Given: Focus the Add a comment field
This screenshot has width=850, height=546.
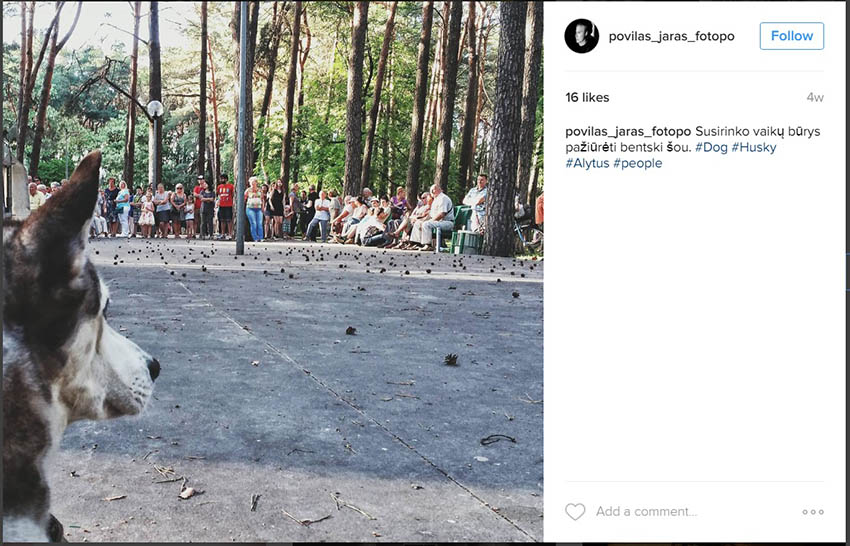Looking at the screenshot, I should coord(692,511).
